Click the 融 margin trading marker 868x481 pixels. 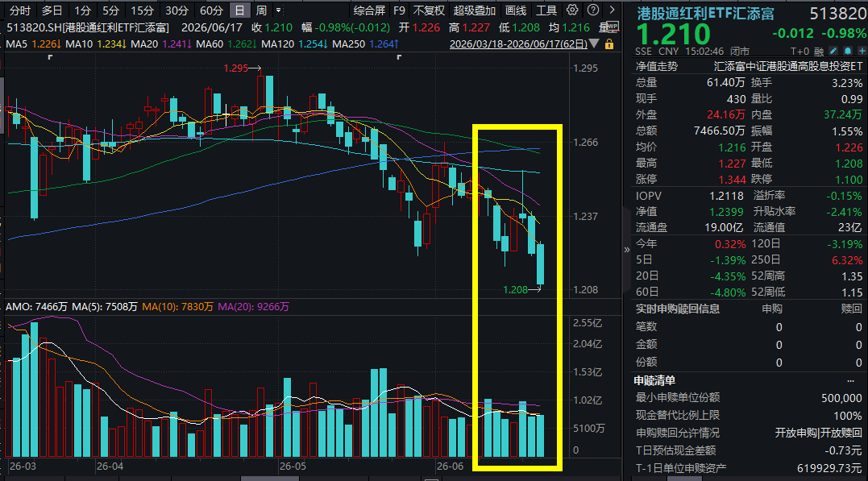click(x=819, y=52)
